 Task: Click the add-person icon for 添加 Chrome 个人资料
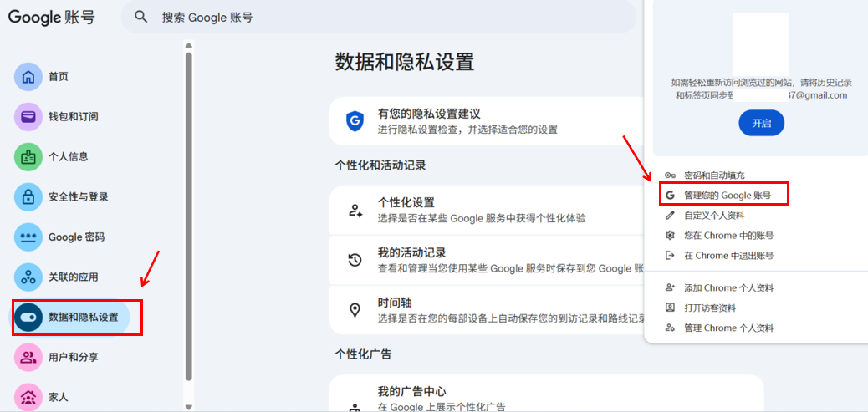(x=670, y=287)
